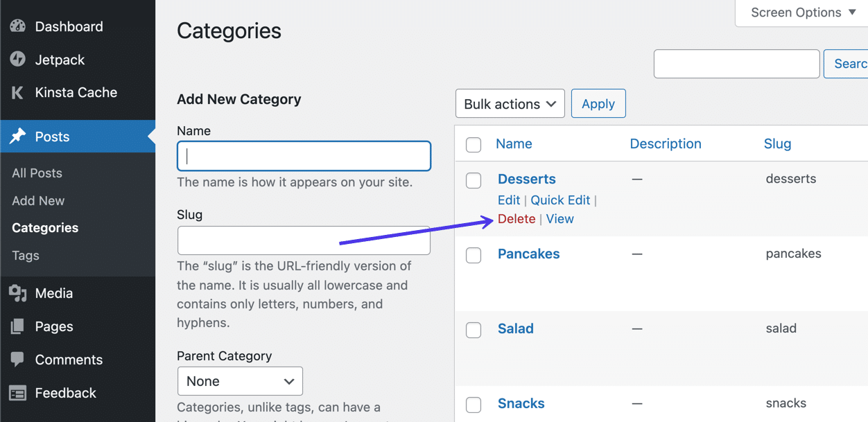Open the Dashboard icon in sidebar
This screenshot has height=422, width=868.
[16, 26]
